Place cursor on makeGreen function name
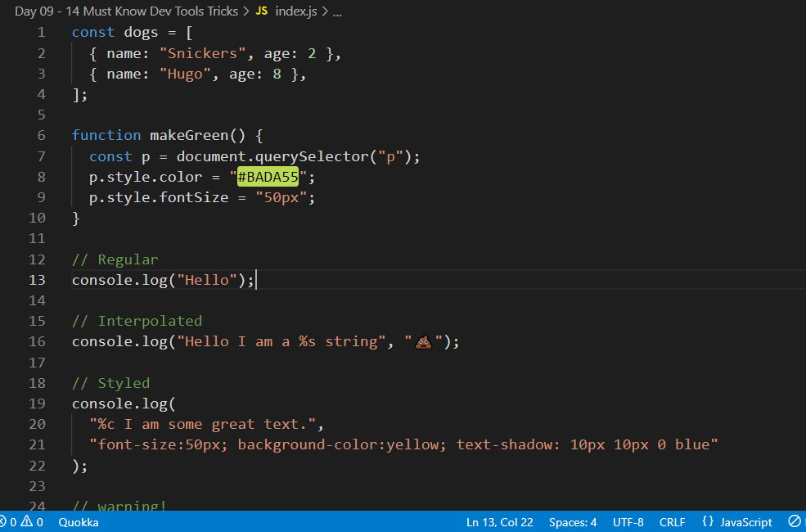Screen dimensions: 806x532 [189, 135]
